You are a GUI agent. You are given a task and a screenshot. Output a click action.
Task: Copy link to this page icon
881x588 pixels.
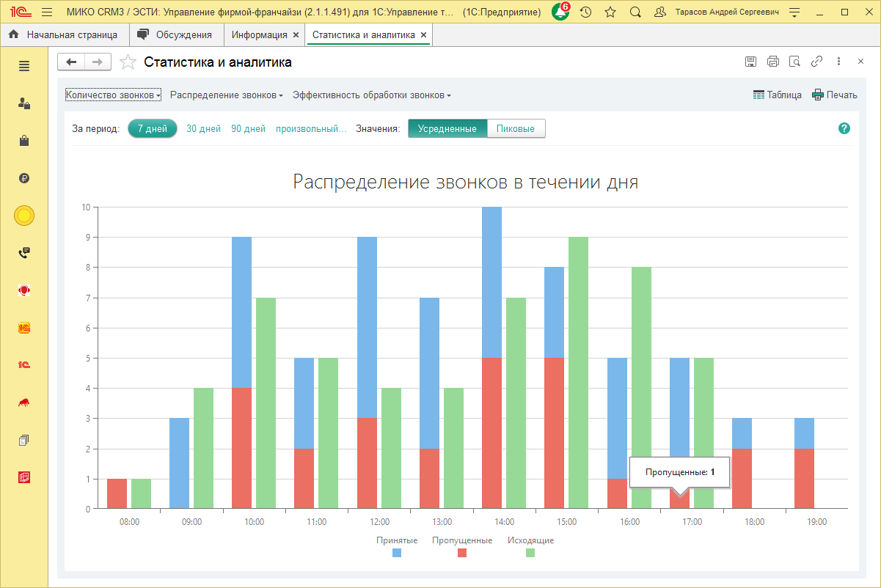(816, 62)
